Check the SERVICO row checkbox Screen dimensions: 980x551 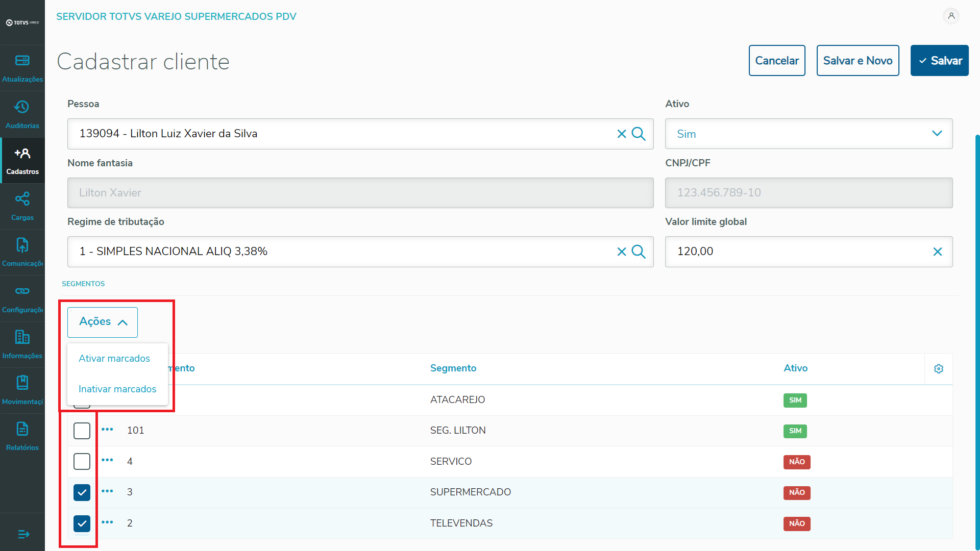point(82,461)
